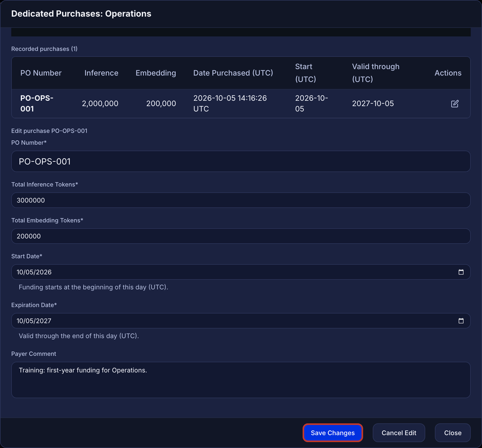Click the PO-OPS-001 table cell
This screenshot has width=482, height=448.
tap(37, 103)
